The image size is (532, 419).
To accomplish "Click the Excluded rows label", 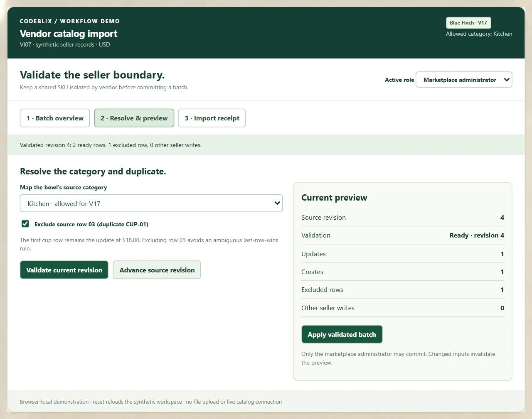I will 322,290.
